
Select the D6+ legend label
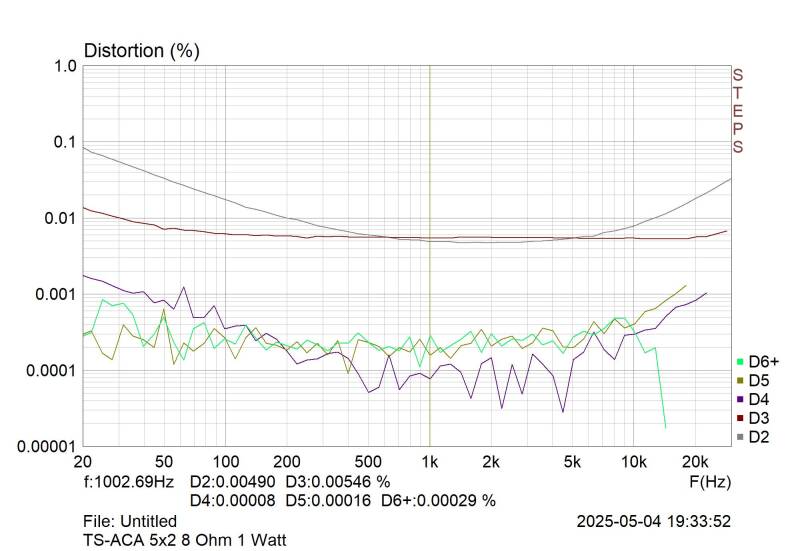point(764,362)
